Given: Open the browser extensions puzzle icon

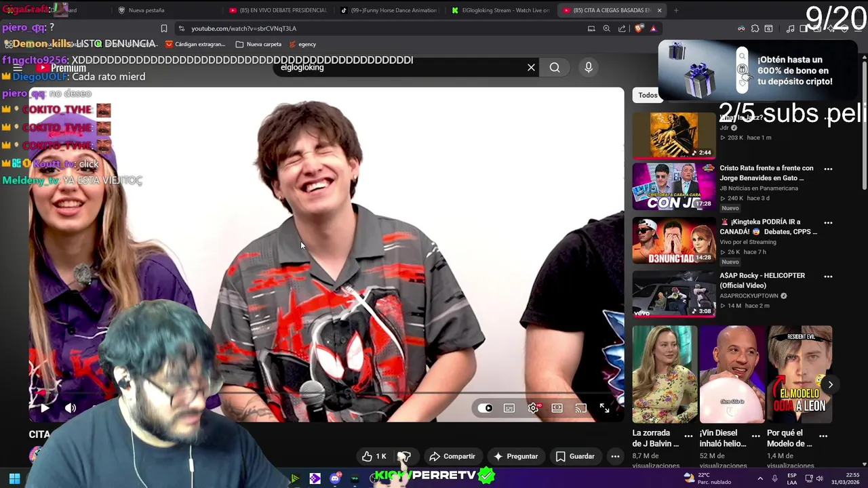Looking at the screenshot, I should 755,28.
